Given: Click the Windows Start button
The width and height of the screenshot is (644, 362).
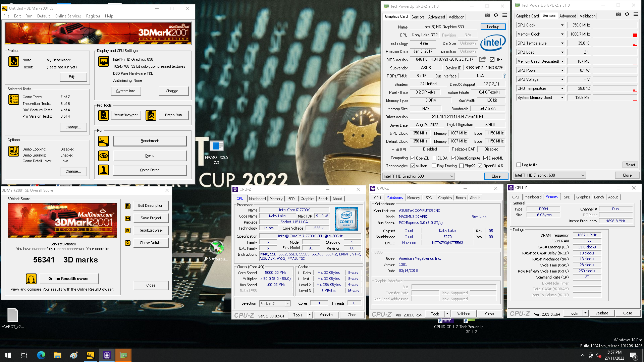Looking at the screenshot, I should click(x=8, y=355).
